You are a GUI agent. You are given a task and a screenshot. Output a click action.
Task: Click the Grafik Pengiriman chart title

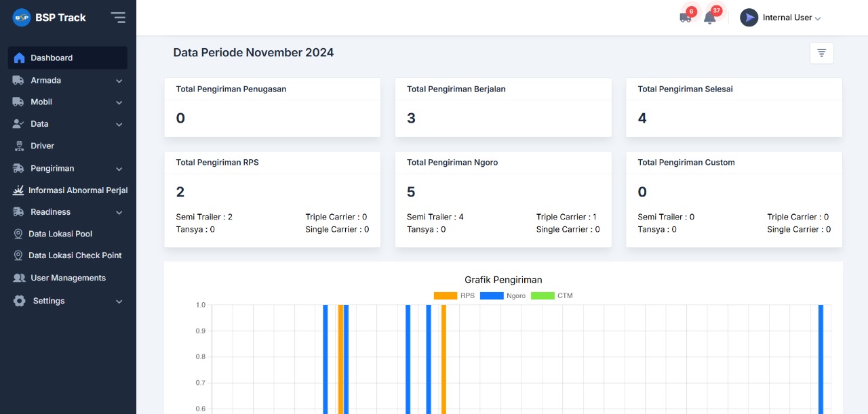tap(503, 280)
